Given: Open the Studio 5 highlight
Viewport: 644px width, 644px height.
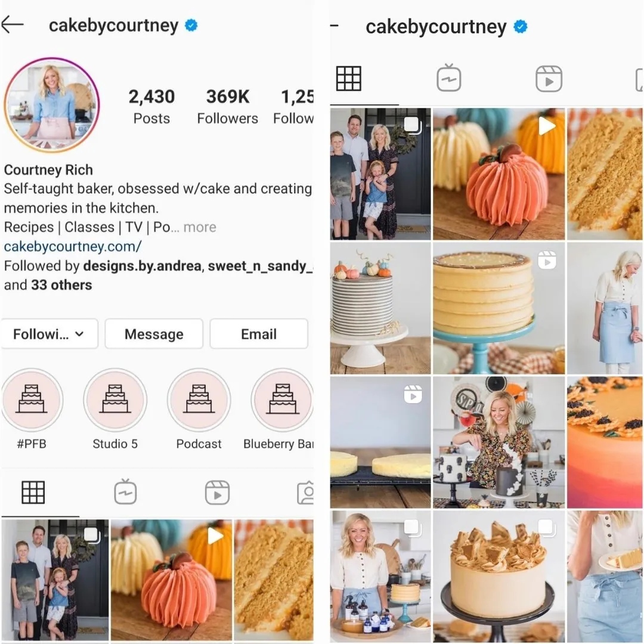Looking at the screenshot, I should (115, 400).
